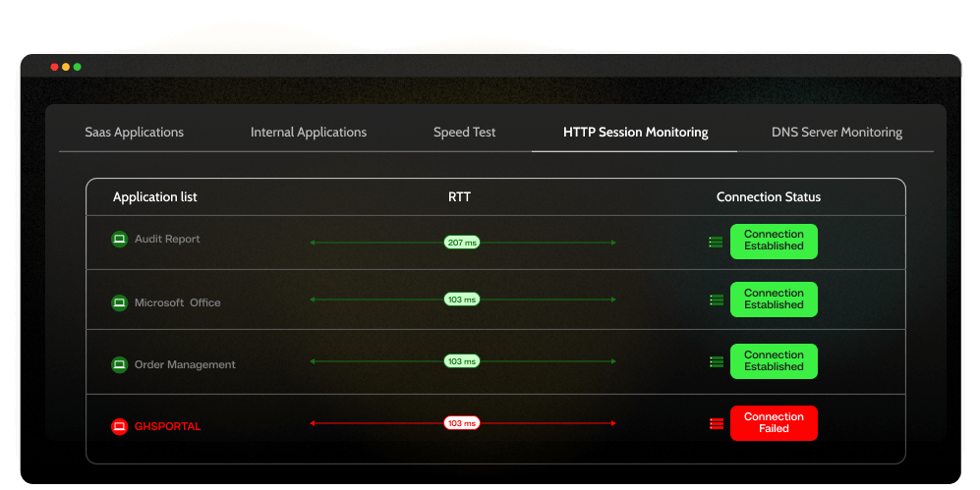The width and height of the screenshot is (980, 490).
Task: Click the red Connection Failed button
Action: (774, 423)
